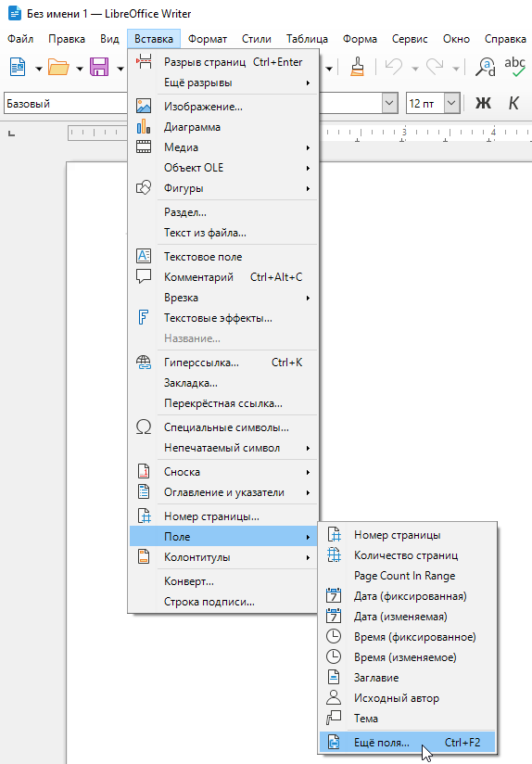Open dropdown arrow next to New document
The image size is (532, 764).
pos(39,69)
